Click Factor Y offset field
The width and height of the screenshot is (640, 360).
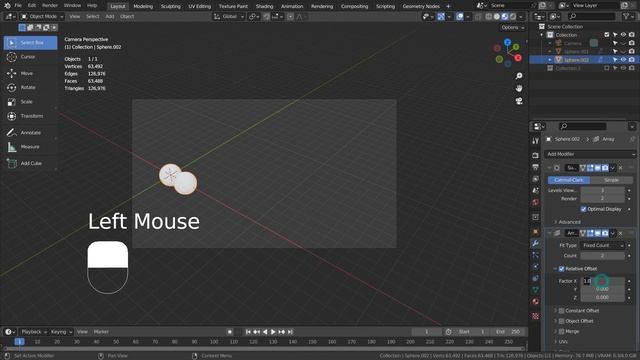[602, 289]
